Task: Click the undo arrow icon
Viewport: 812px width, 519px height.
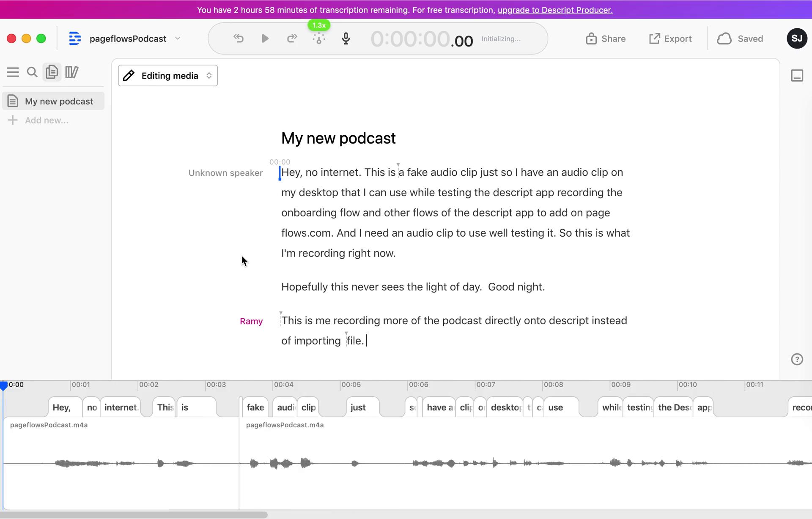Action: pos(239,38)
